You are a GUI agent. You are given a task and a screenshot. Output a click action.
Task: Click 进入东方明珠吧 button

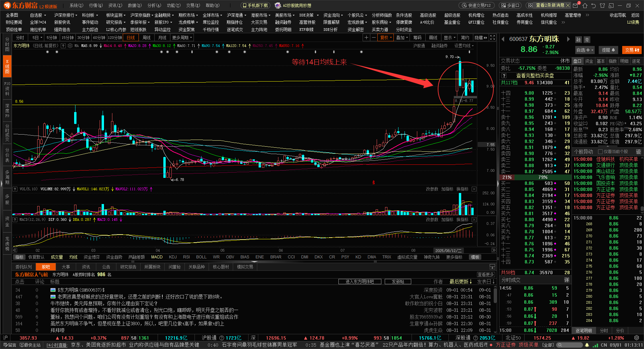point(360,282)
